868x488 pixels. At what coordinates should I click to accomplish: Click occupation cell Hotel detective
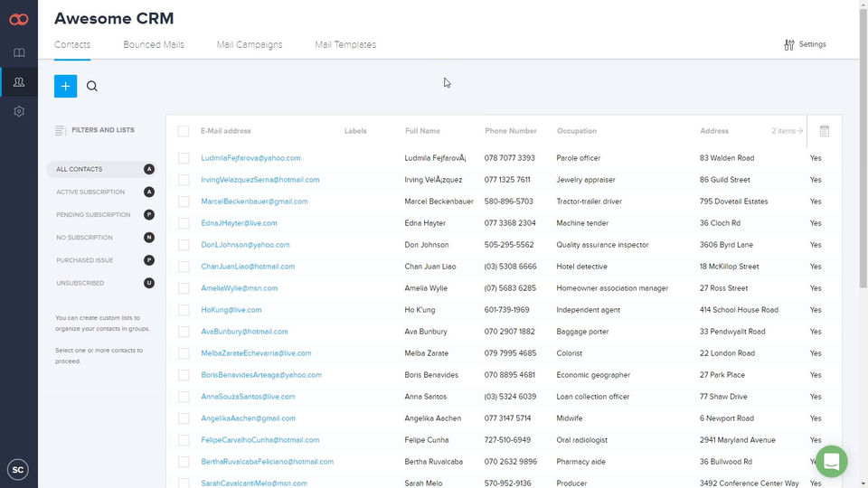point(581,267)
